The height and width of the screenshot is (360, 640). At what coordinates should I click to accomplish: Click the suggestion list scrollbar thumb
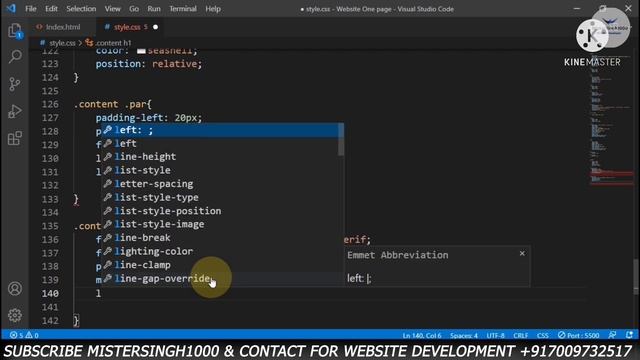point(341,140)
